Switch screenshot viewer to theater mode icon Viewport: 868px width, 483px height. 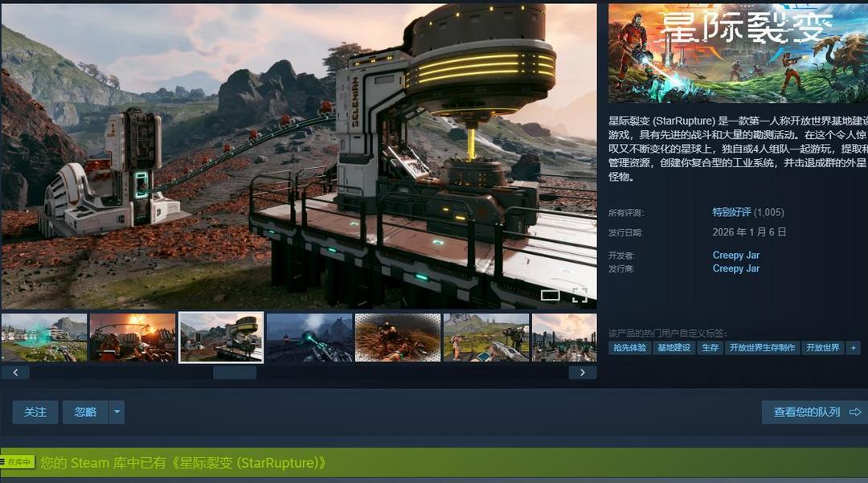click(x=550, y=295)
